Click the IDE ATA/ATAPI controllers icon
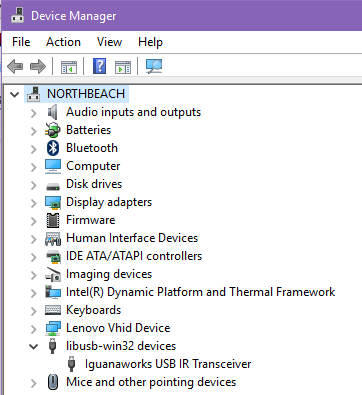The height and width of the screenshot is (395, 362). pos(53,257)
